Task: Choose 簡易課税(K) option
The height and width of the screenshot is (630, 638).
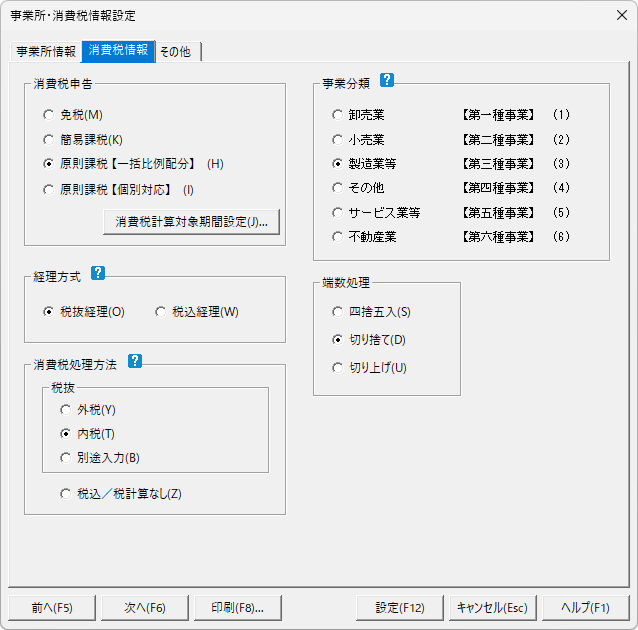Action: tap(49, 139)
